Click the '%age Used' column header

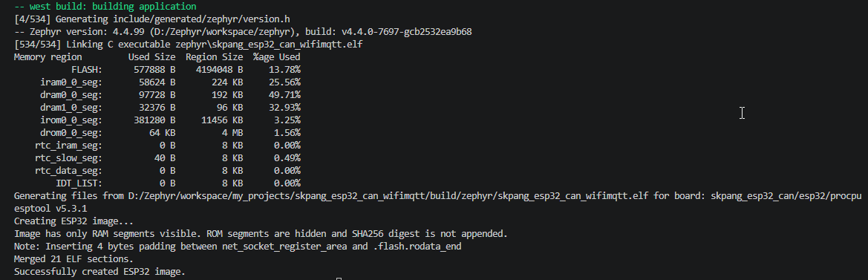click(277, 57)
